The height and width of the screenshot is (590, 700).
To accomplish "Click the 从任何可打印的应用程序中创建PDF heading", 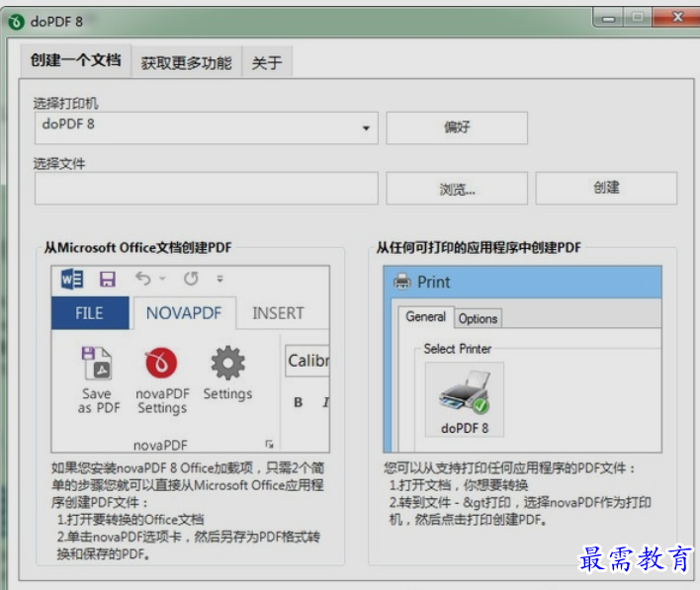I will 479,247.
